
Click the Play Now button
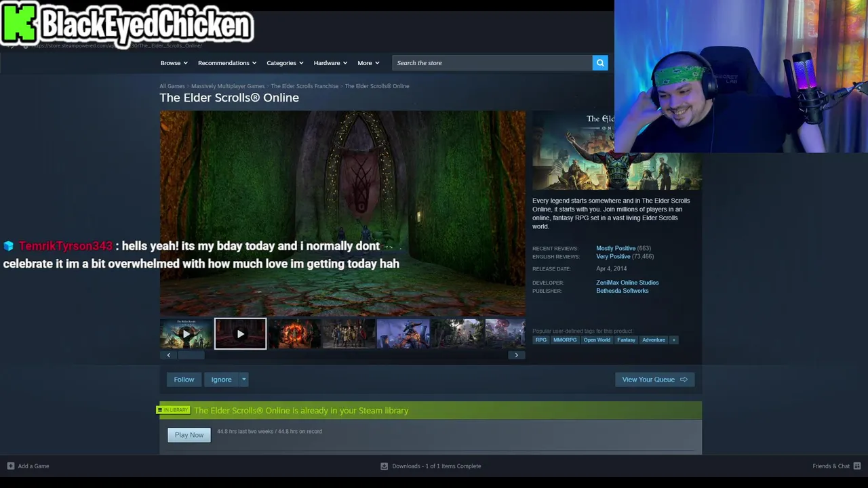pyautogui.click(x=189, y=434)
